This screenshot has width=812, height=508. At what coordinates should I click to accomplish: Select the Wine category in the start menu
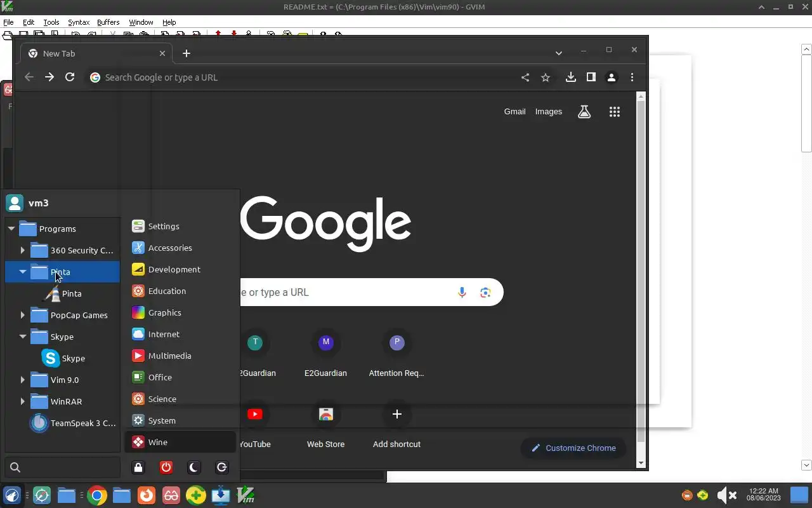(181, 442)
